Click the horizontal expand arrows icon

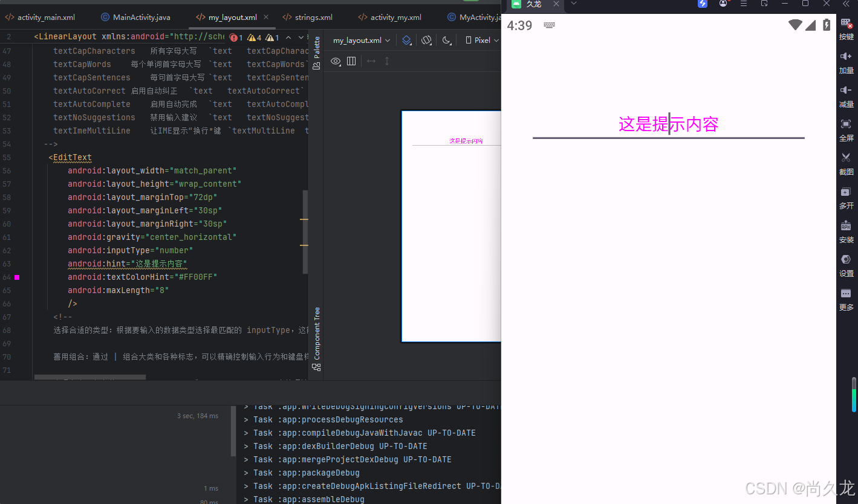pyautogui.click(x=371, y=61)
